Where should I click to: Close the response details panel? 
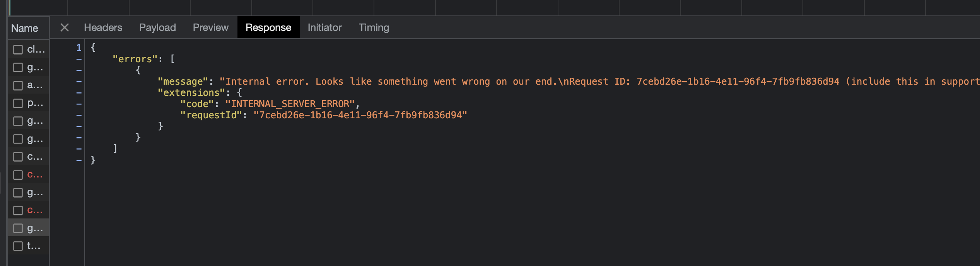(64, 27)
